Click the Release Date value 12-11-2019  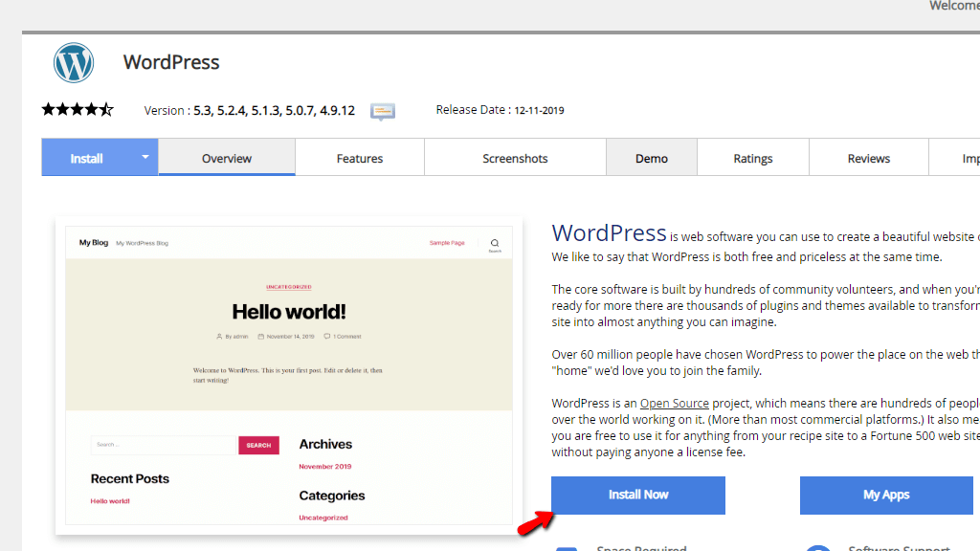[x=540, y=111]
